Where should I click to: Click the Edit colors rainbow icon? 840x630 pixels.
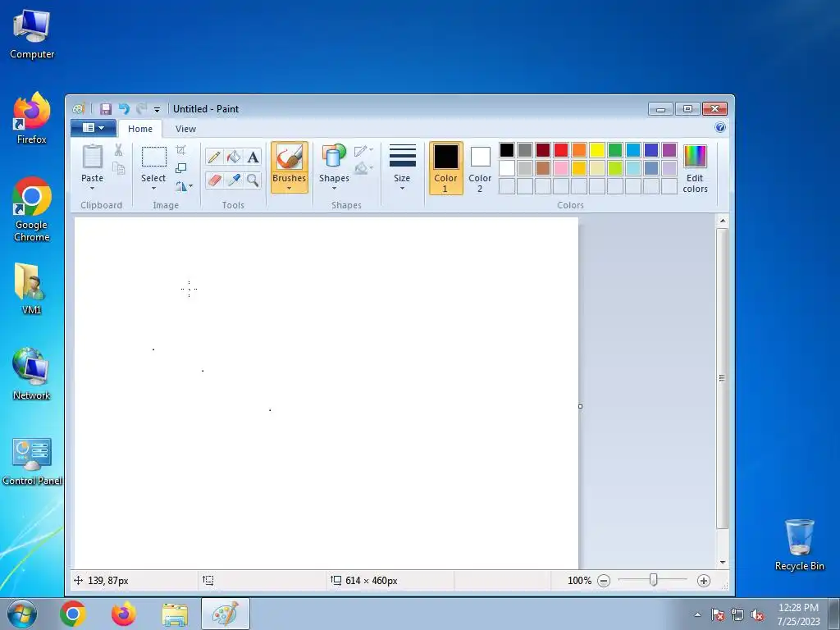point(695,157)
